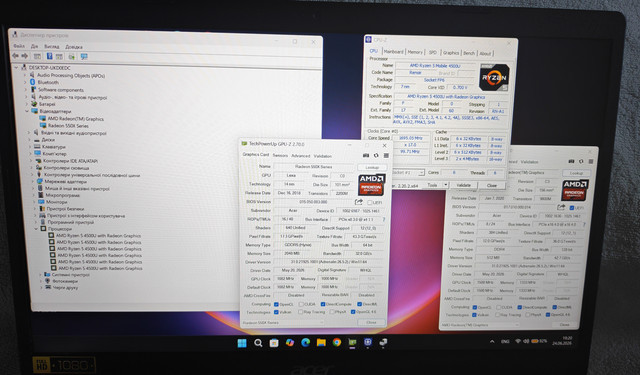Open the hamburger menu in front GPU-Z window
640x375 pixels.
[386, 155]
